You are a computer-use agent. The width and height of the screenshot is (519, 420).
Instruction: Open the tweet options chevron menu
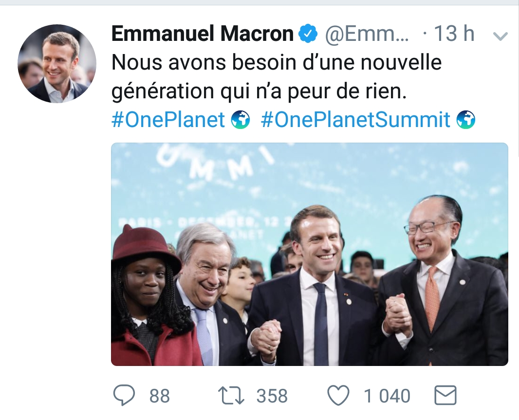point(500,36)
